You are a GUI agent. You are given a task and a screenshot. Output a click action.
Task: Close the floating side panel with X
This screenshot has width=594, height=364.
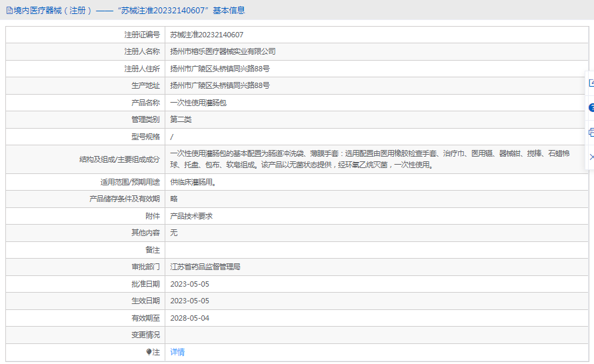pyautogui.click(x=592, y=157)
